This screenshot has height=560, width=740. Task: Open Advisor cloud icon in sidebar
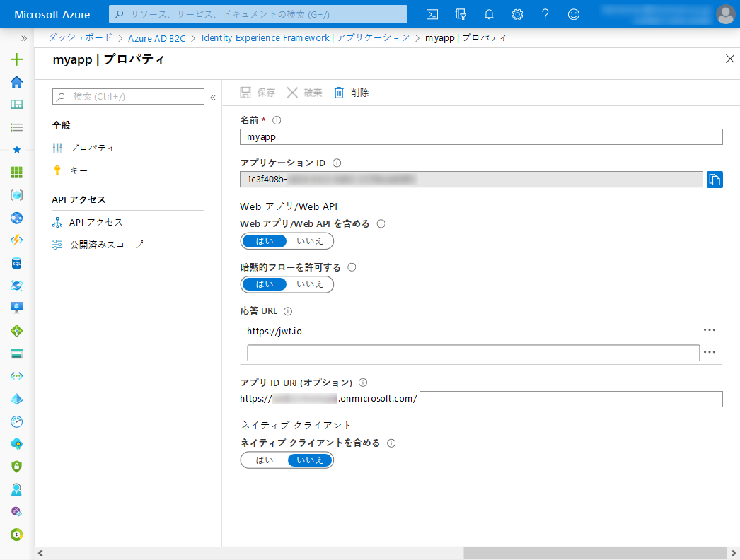tap(16, 444)
